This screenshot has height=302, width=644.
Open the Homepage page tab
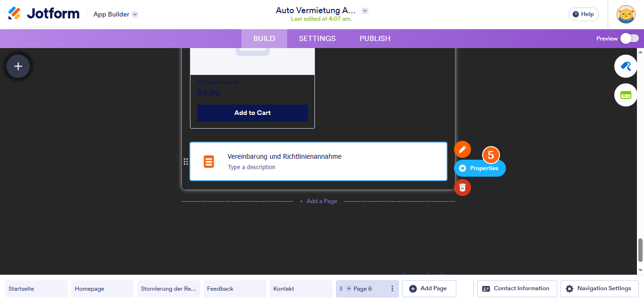(x=102, y=289)
